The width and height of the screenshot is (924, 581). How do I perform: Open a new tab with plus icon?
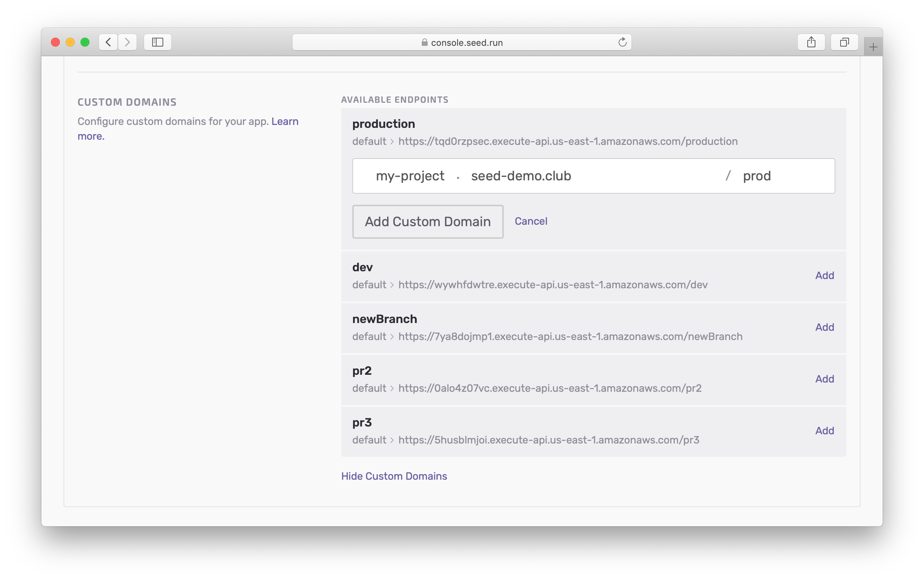(x=873, y=47)
